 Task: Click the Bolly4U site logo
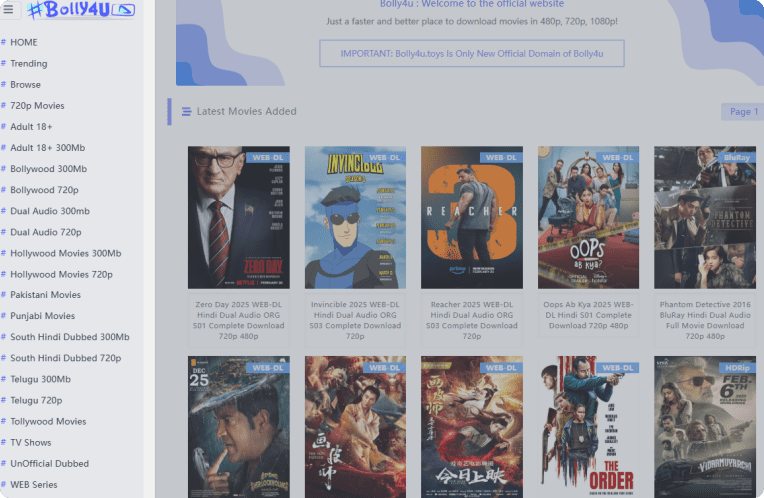click(80, 10)
